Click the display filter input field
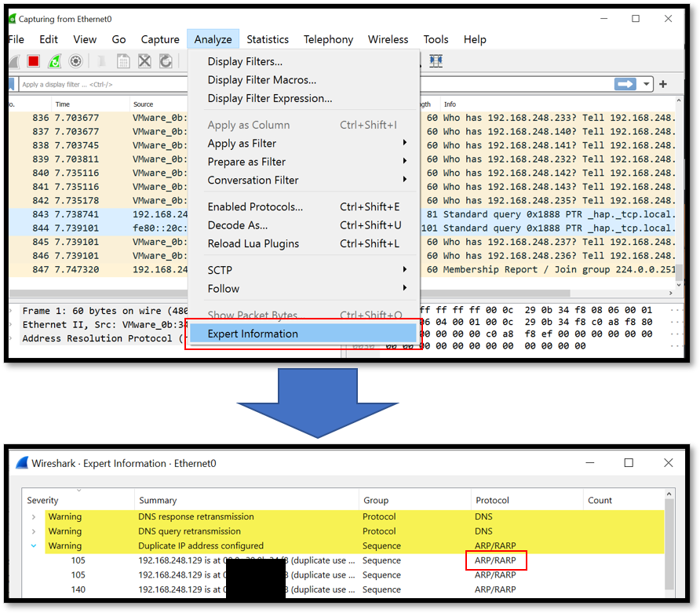 [102, 85]
